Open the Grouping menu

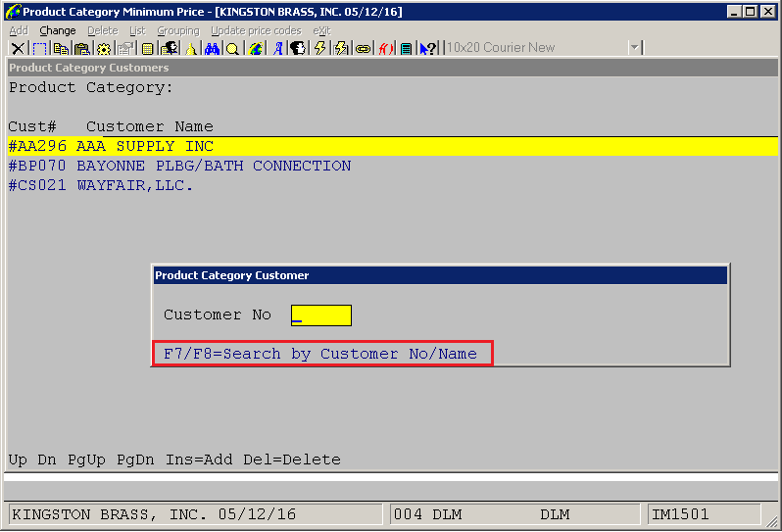click(178, 31)
